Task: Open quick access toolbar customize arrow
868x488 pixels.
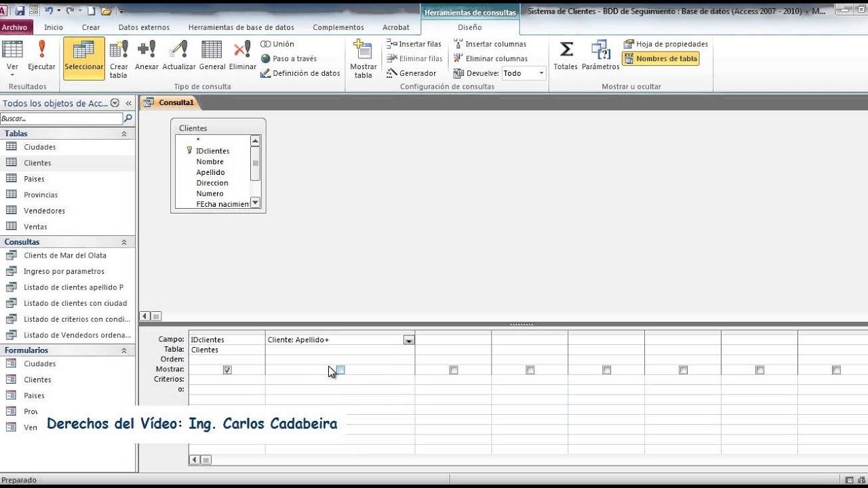Action: 121,12
